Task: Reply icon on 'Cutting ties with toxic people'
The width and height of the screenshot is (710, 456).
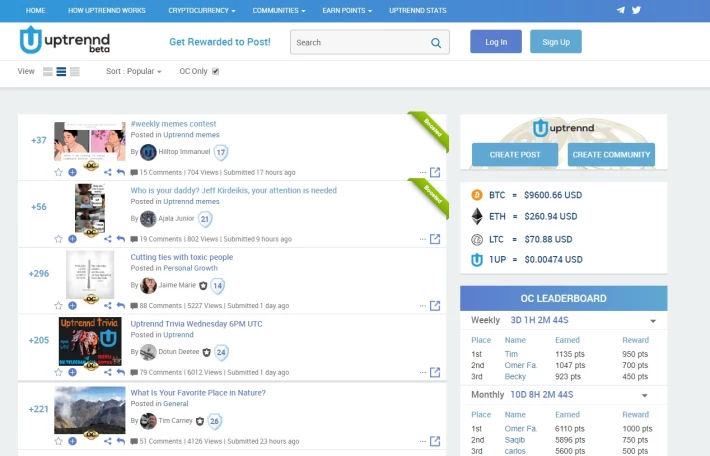Action: [120, 305]
